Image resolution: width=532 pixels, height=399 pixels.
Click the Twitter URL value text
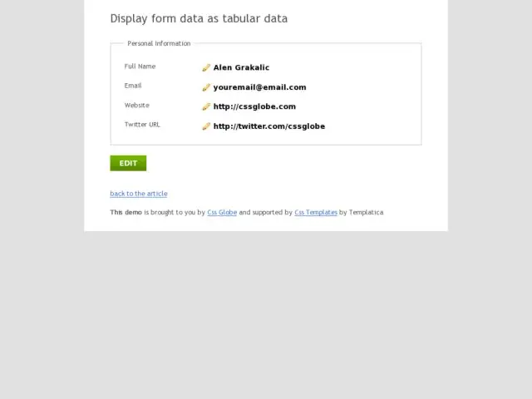268,126
